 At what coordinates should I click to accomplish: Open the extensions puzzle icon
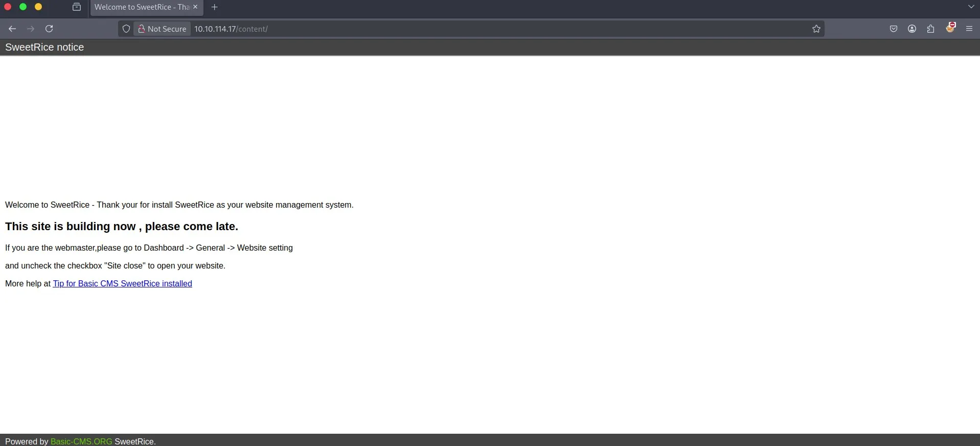tap(930, 29)
